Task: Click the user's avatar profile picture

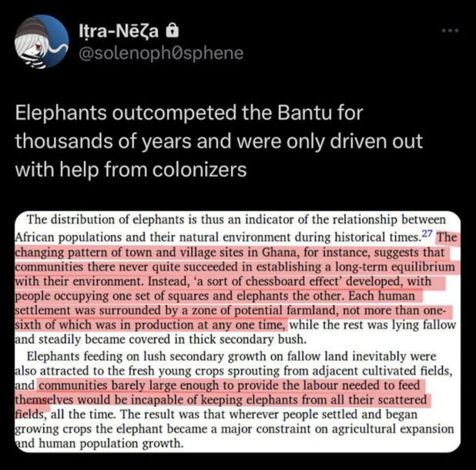Action: tap(42, 41)
